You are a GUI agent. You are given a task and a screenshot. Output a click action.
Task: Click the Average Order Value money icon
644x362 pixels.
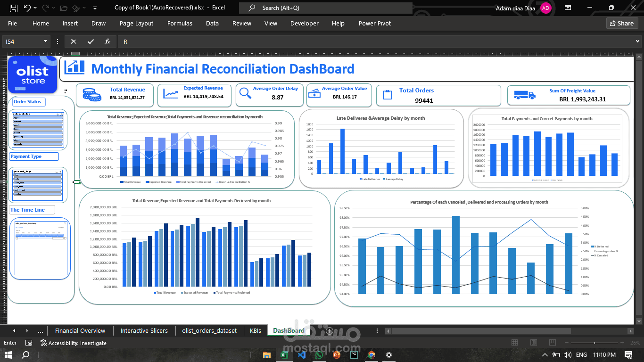[314, 93]
